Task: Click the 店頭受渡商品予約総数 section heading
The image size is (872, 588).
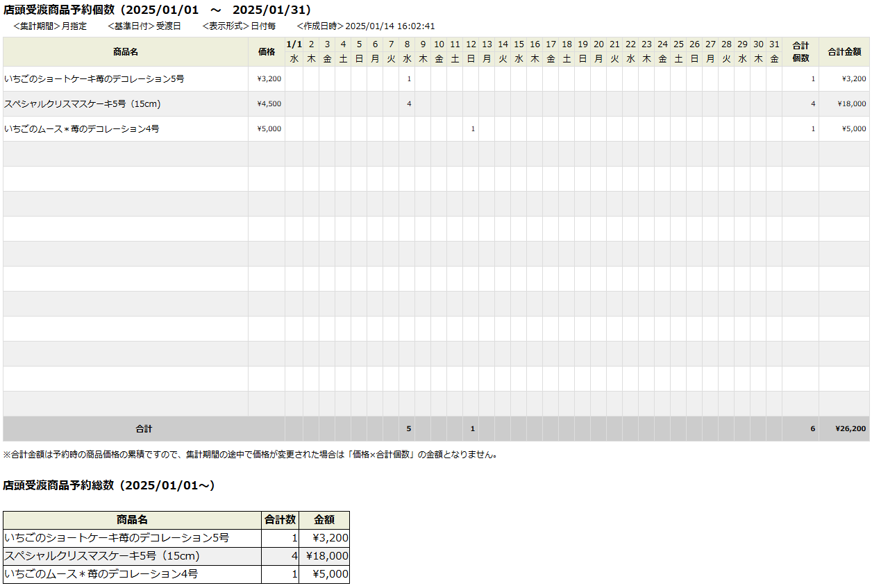Action: (109, 486)
